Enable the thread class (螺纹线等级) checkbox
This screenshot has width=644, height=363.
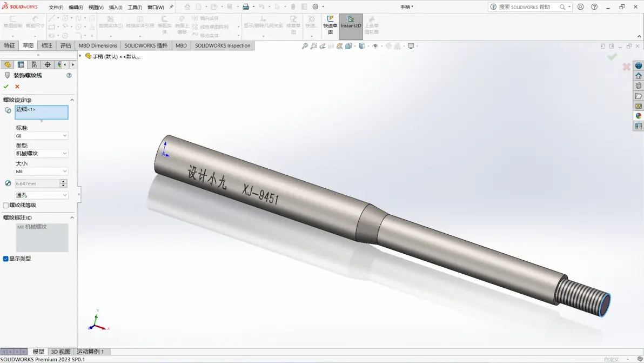pos(6,206)
